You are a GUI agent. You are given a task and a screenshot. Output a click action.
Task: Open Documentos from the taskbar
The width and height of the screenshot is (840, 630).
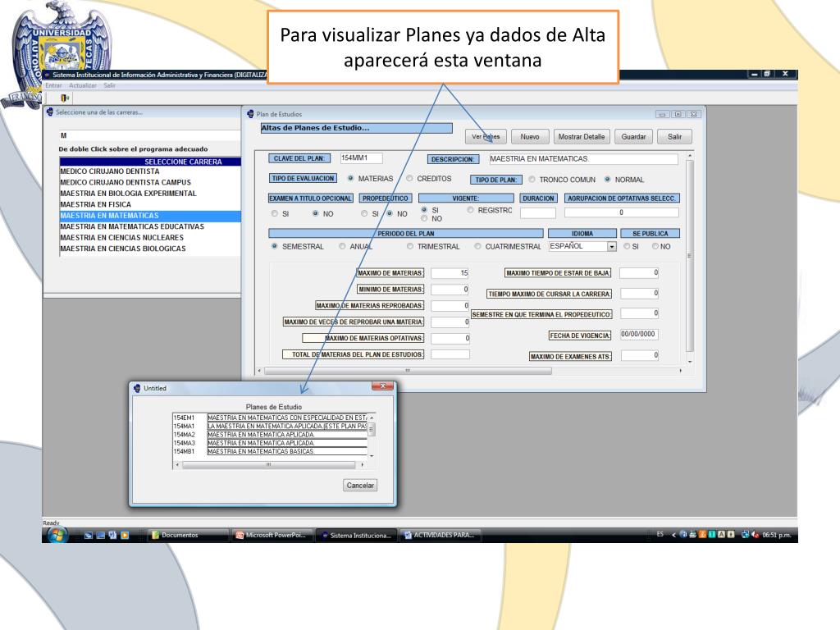click(x=188, y=535)
